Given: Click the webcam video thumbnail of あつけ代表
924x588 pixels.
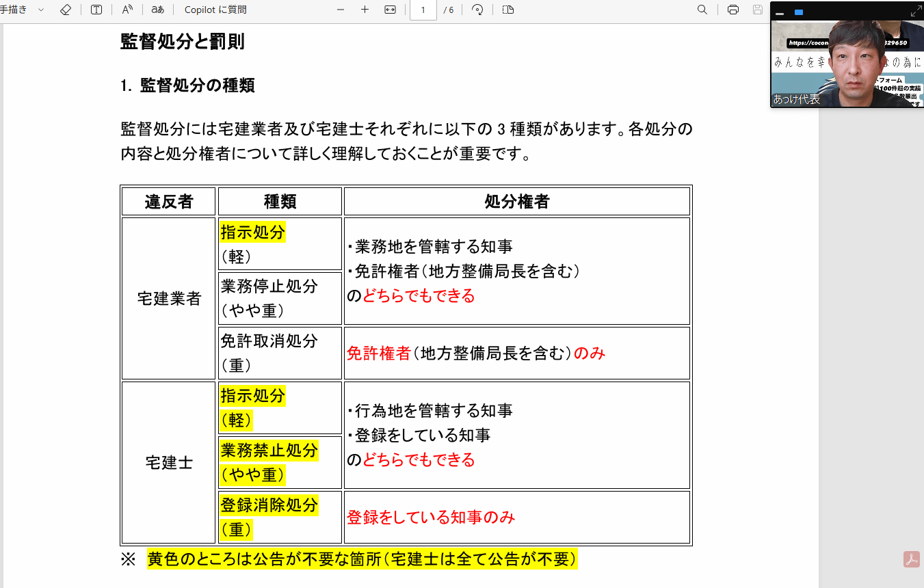Looking at the screenshot, I should pos(847,64).
